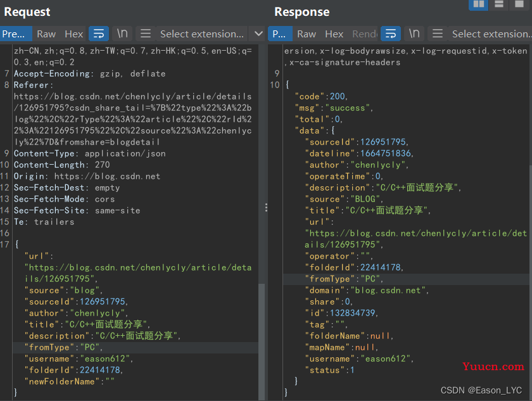The height and width of the screenshot is (401, 532).
Task: Click the response "total":0 line
Action: tap(319, 119)
